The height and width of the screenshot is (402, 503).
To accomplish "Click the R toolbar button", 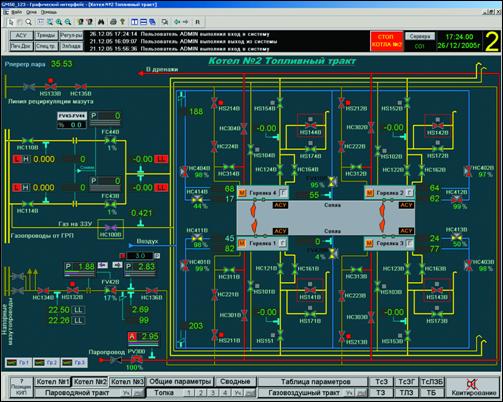I will click(x=197, y=22).
